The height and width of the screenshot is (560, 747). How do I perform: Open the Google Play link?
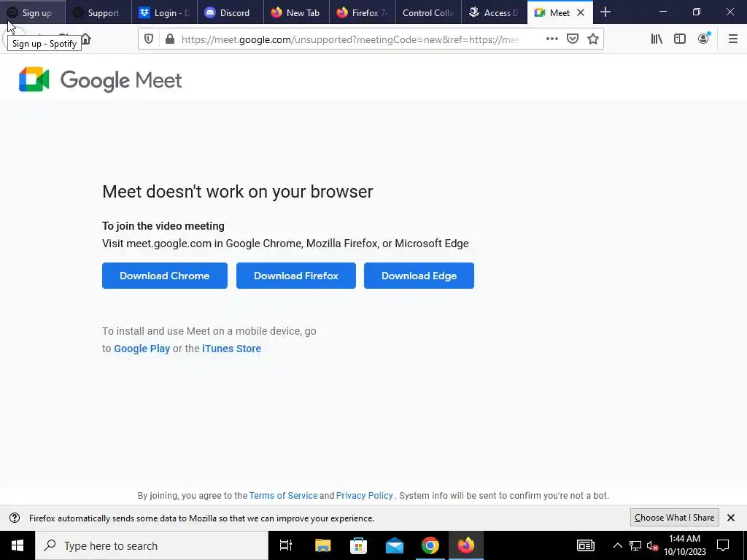[142, 349]
